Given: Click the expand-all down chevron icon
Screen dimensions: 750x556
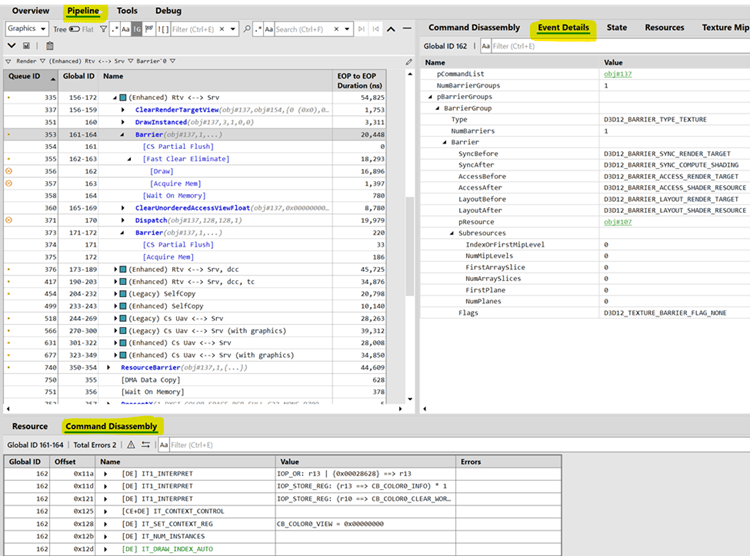Looking at the screenshot, I should [11, 45].
